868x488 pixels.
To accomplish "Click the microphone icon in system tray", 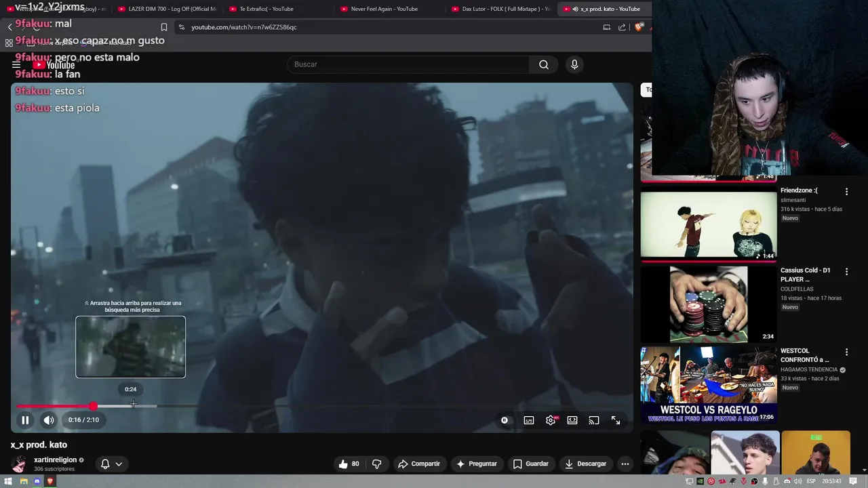I will point(765,481).
